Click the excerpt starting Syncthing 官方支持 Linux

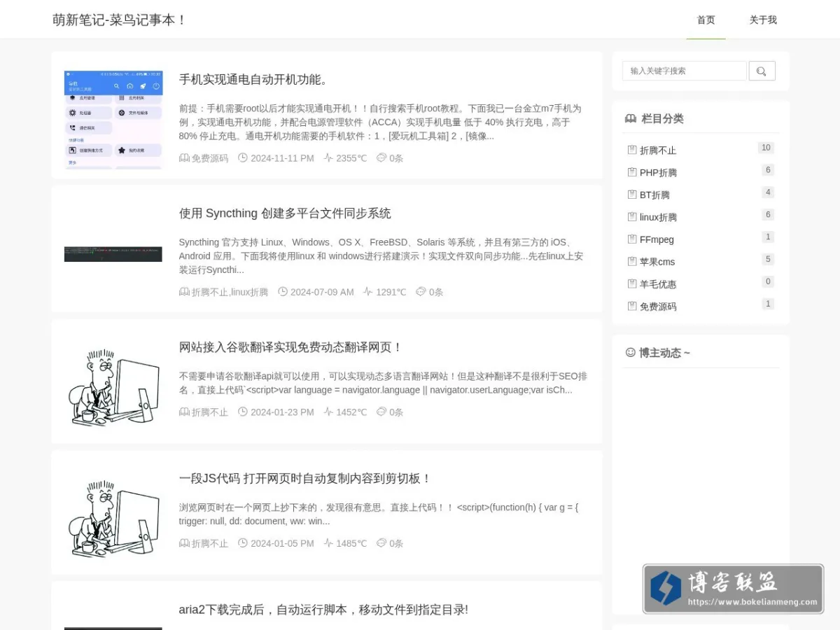tap(381, 256)
